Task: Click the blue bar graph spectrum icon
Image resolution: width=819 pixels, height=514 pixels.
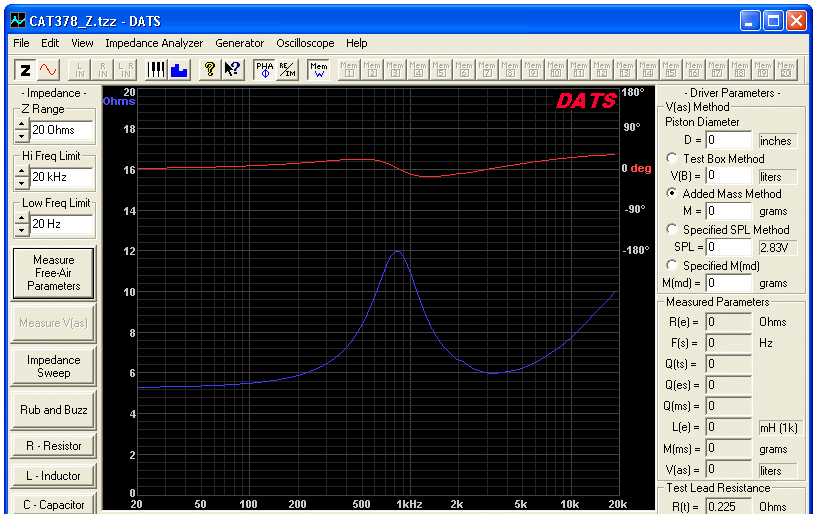Action: point(179,69)
